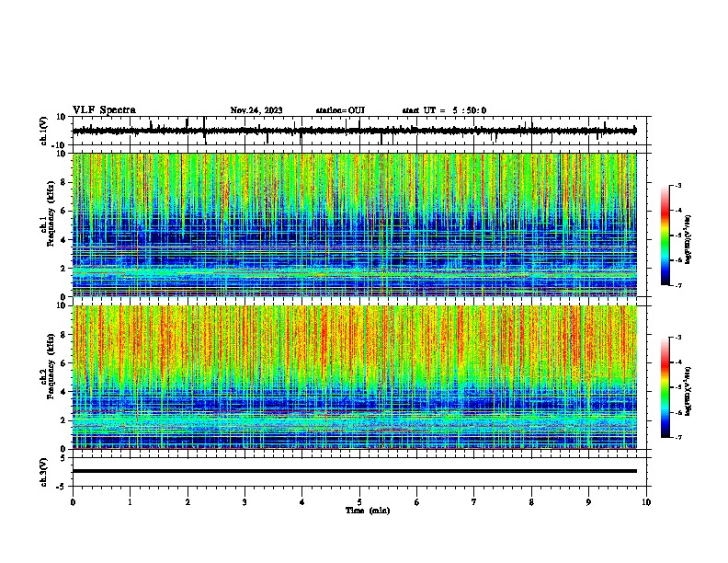Click the "VLF Spectra" title text
This screenshot has height=563, width=728.
tap(104, 110)
